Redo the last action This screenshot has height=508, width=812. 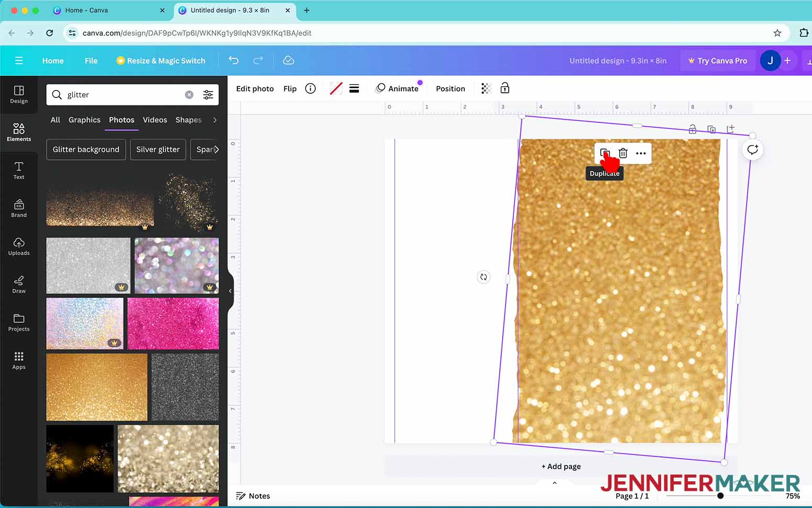tap(258, 61)
